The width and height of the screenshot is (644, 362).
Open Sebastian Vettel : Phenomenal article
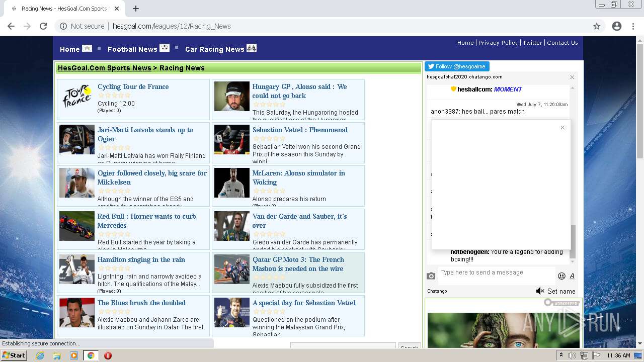point(300,130)
